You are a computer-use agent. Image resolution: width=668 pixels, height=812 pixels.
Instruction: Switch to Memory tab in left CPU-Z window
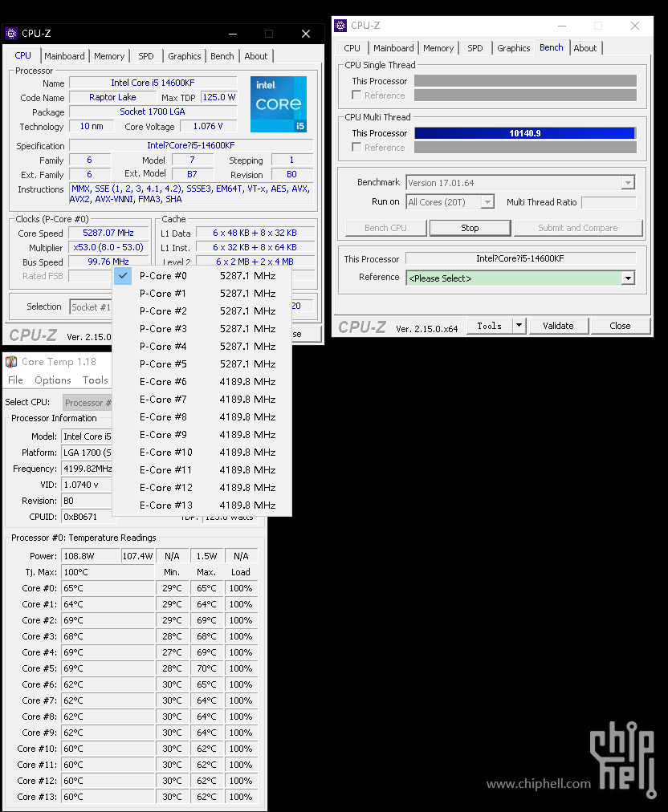tap(109, 56)
